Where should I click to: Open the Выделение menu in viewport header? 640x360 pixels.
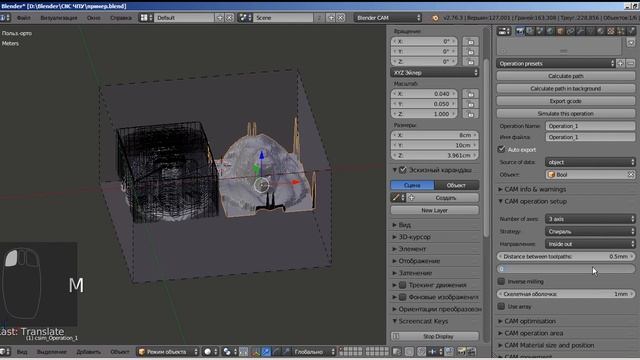pos(51,352)
